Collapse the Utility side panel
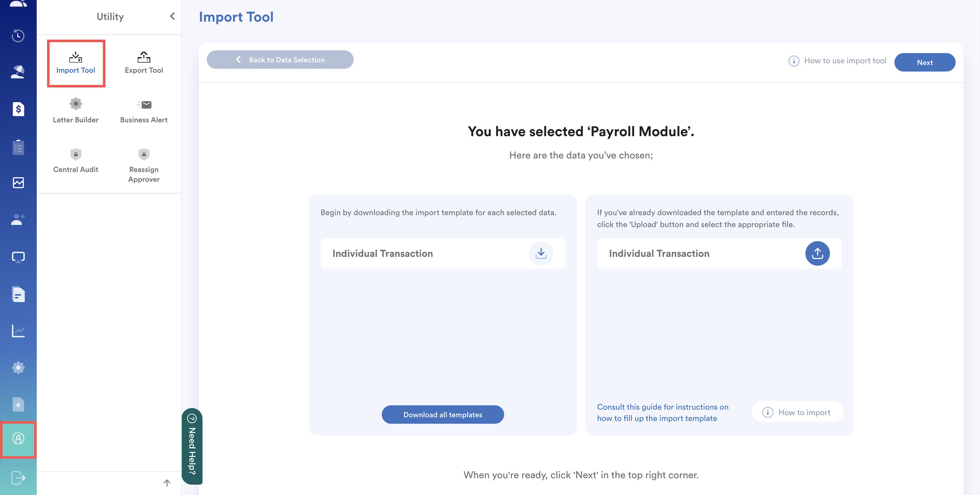 coord(172,16)
